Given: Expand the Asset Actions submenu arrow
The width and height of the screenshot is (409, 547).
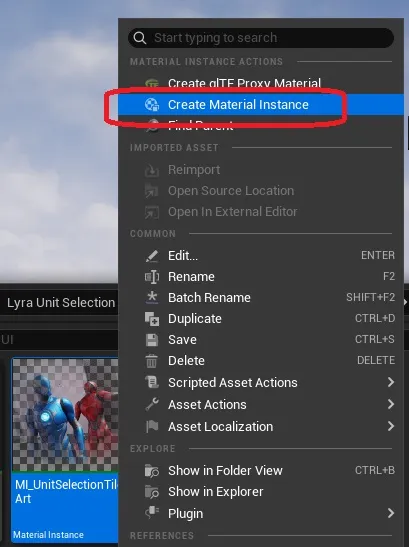Looking at the screenshot, I should (x=391, y=404).
